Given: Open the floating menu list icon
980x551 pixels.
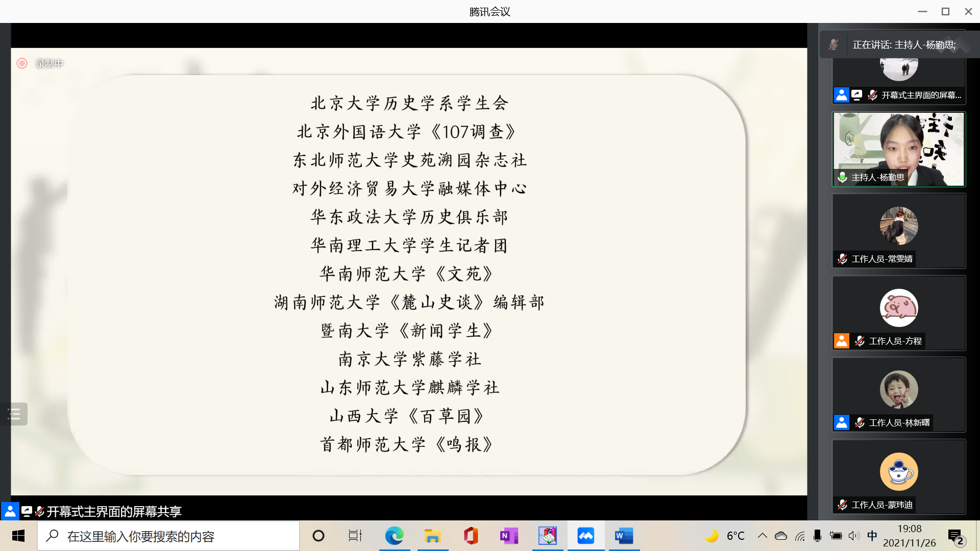Looking at the screenshot, I should tap(14, 414).
